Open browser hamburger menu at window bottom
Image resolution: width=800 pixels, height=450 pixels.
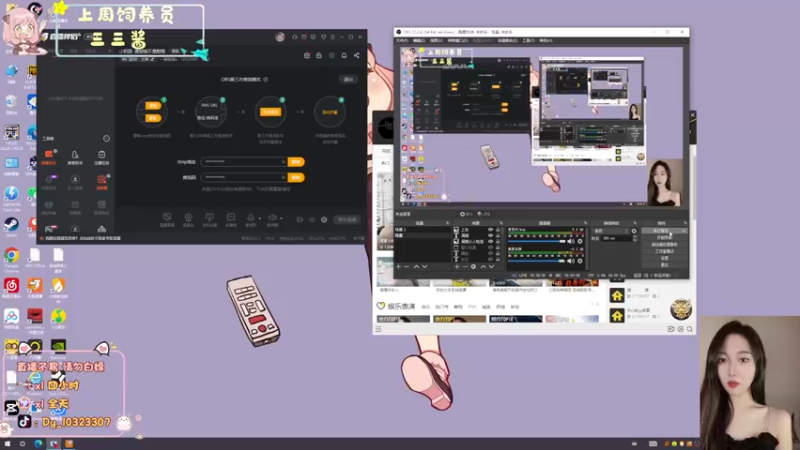(379, 329)
